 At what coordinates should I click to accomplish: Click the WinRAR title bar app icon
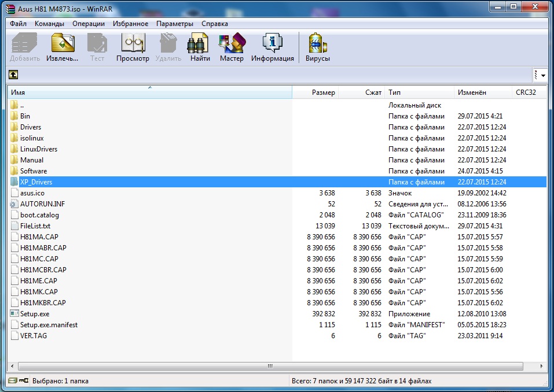(x=10, y=9)
